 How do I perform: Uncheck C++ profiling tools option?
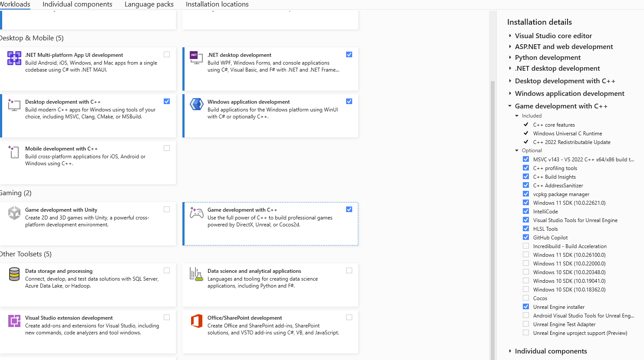coord(526,168)
